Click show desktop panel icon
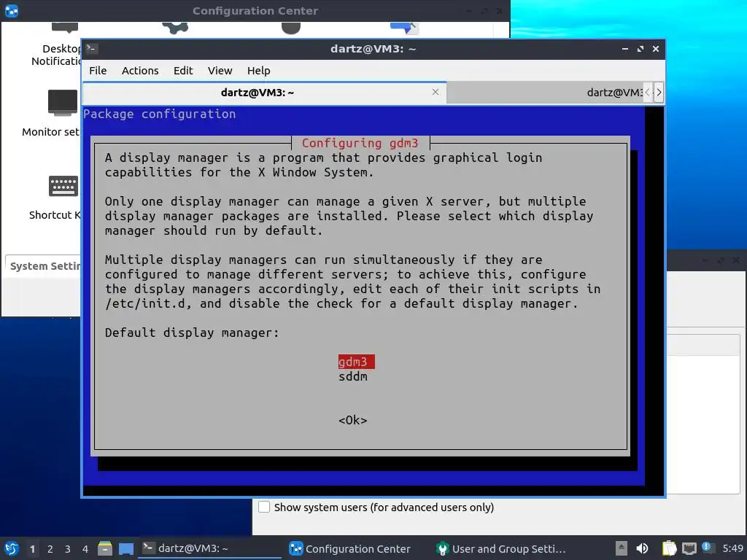Image resolution: width=747 pixels, height=560 pixels. pos(125,548)
